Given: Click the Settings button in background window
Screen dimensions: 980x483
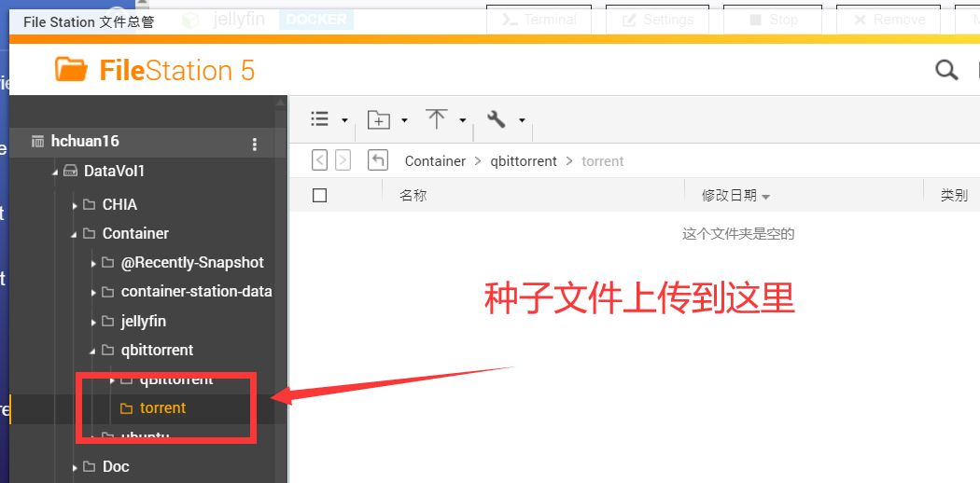Looking at the screenshot, I should [x=657, y=20].
